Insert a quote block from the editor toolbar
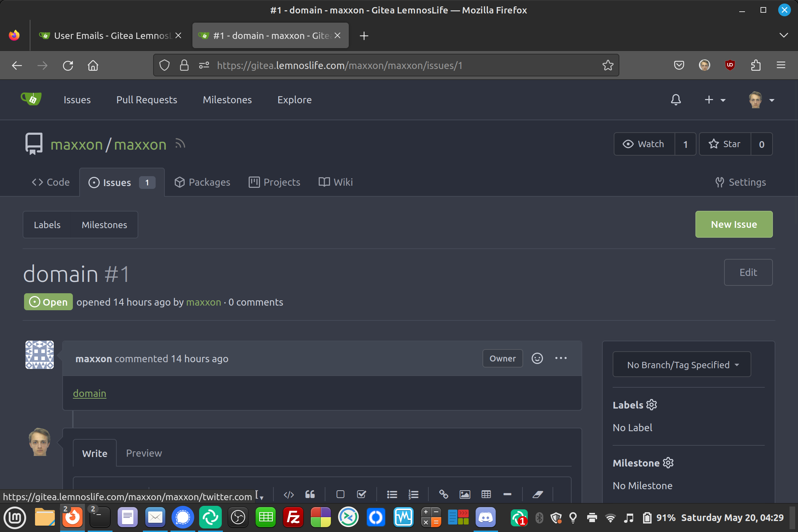798x532 pixels. tap(310, 494)
